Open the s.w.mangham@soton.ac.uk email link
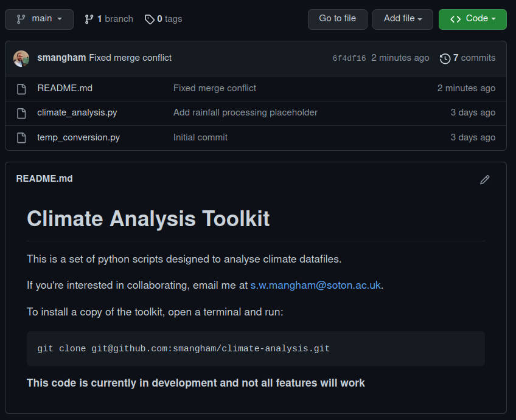Viewport: 516px width, 420px height. pos(315,284)
